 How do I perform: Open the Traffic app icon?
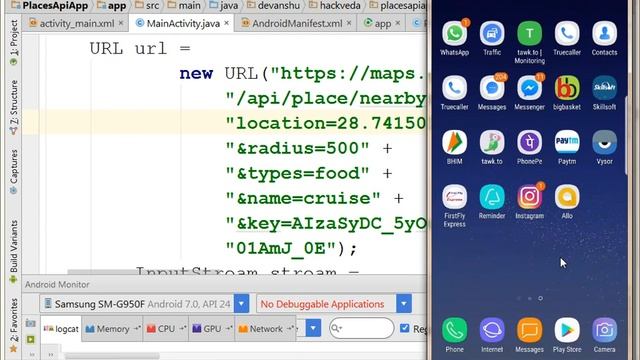(492, 34)
